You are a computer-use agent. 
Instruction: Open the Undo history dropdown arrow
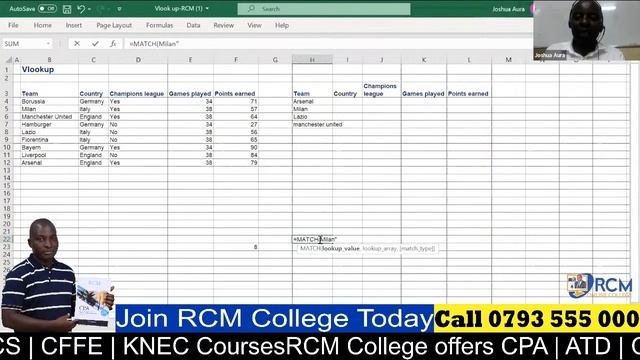pyautogui.click(x=89, y=9)
